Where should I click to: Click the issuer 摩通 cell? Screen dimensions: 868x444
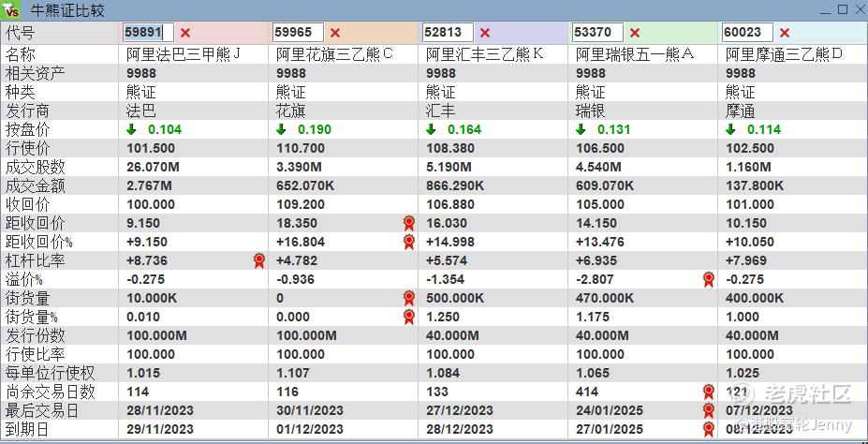pos(740,111)
